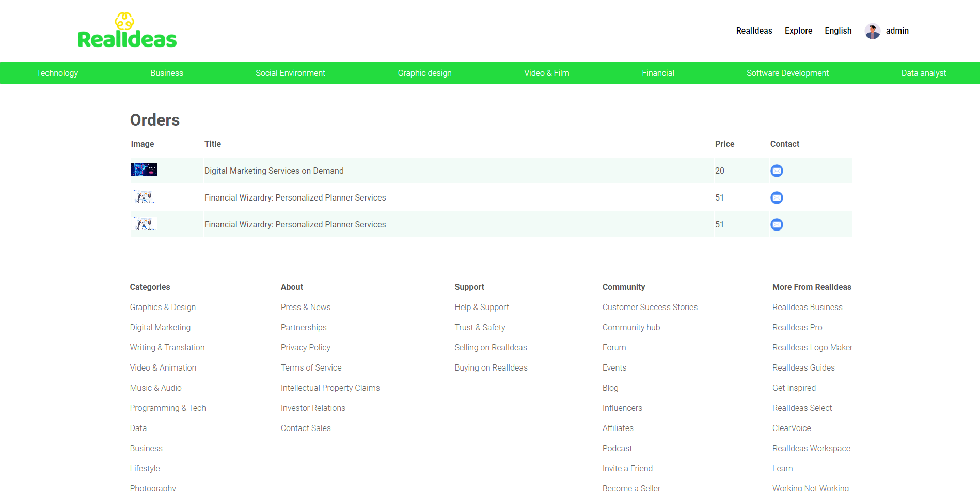Open Help & Support link
Viewport: 980px width, 491px height.
pyautogui.click(x=482, y=308)
